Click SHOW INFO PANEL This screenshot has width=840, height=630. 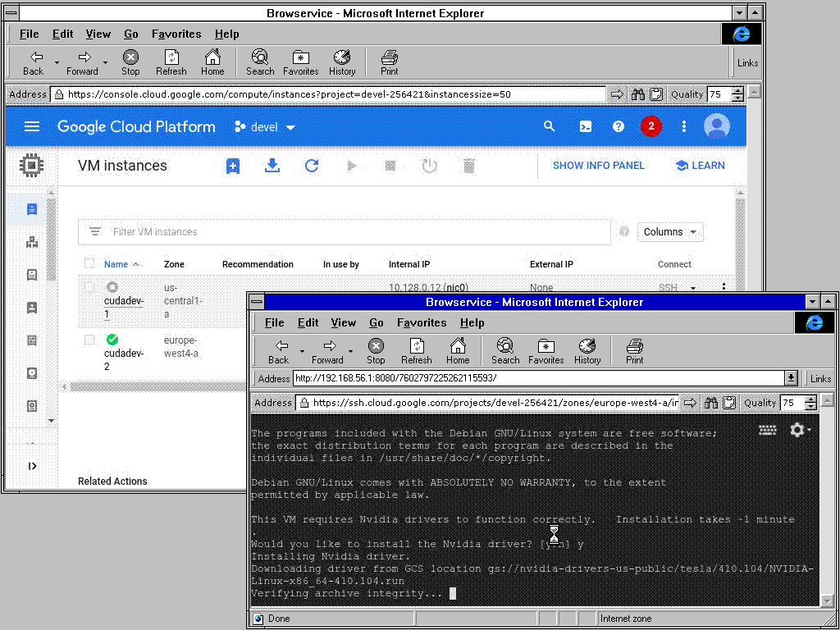click(598, 166)
